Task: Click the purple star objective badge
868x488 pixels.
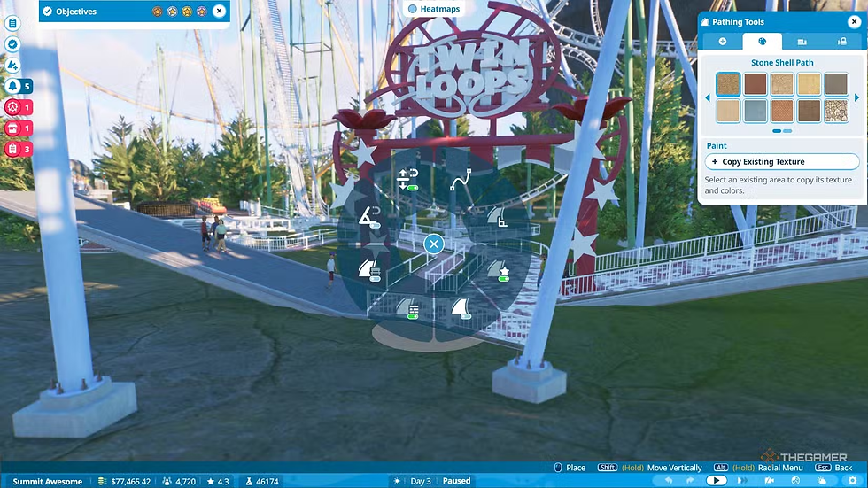Action: tap(202, 11)
